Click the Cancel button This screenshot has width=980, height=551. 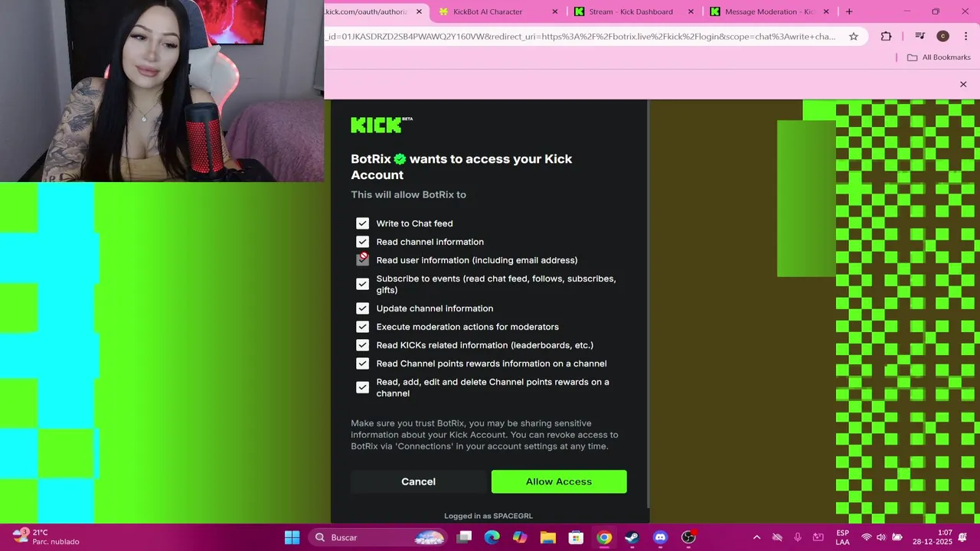point(418,481)
